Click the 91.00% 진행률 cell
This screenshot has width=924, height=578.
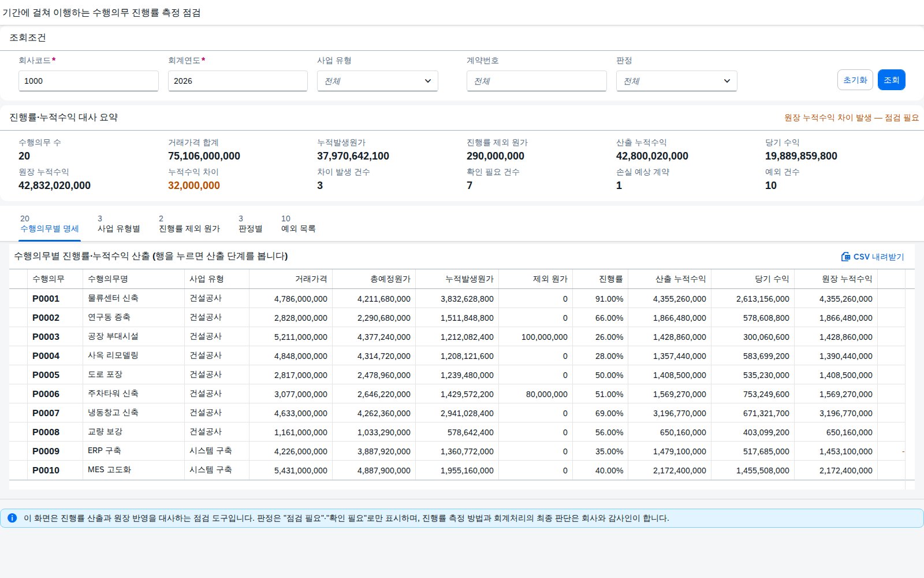601,299
